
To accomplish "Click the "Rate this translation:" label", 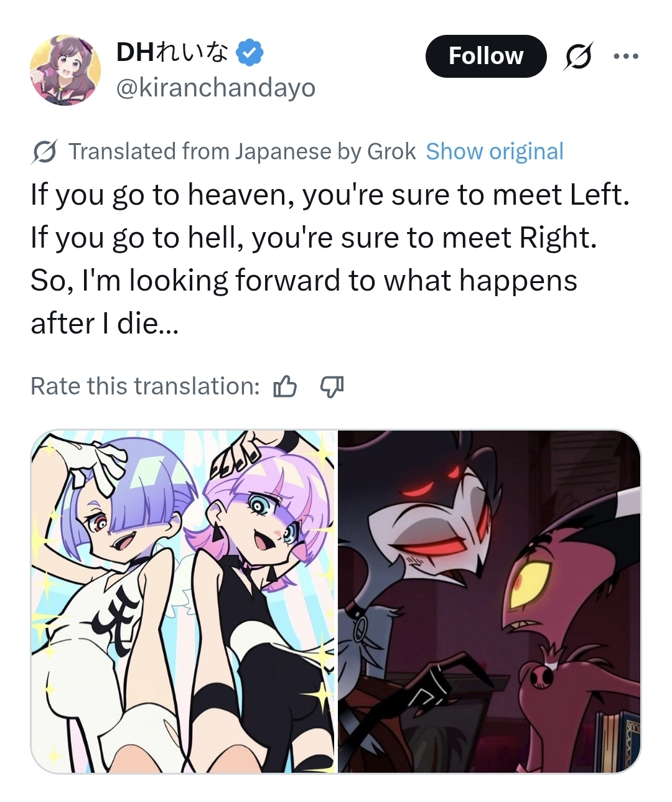I will tap(145, 386).
